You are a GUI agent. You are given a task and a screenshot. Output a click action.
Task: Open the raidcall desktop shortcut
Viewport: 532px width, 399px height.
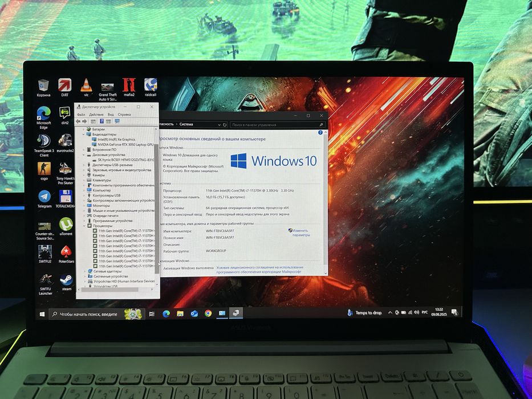pos(151,88)
